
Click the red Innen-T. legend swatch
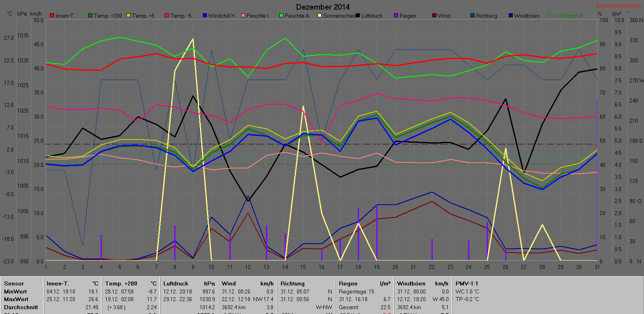pyautogui.click(x=52, y=16)
